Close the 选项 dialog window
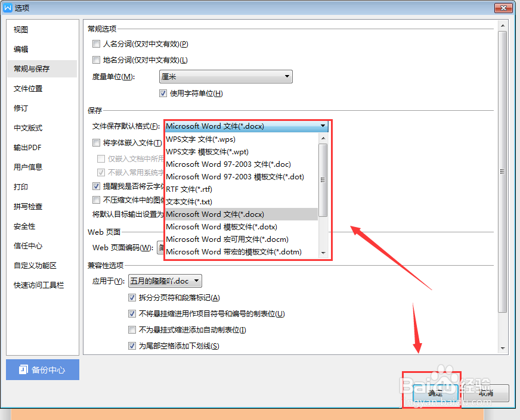 [x=503, y=8]
